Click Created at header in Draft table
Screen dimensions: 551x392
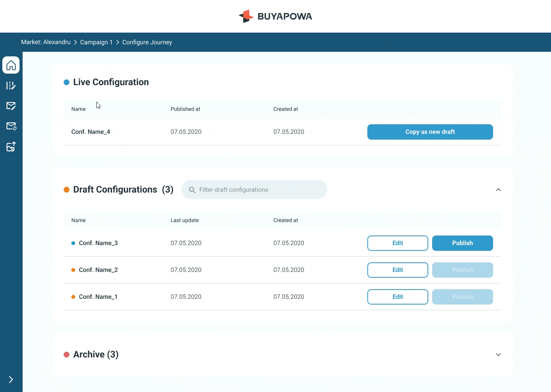pos(286,220)
